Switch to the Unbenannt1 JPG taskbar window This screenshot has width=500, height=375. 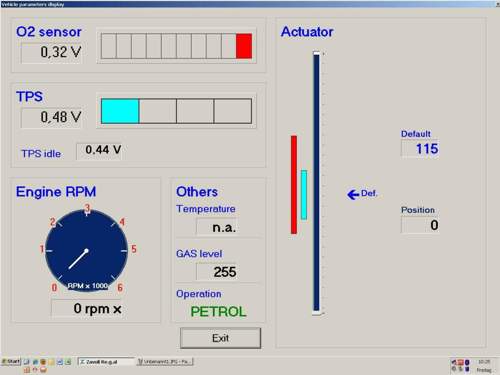coord(165,362)
